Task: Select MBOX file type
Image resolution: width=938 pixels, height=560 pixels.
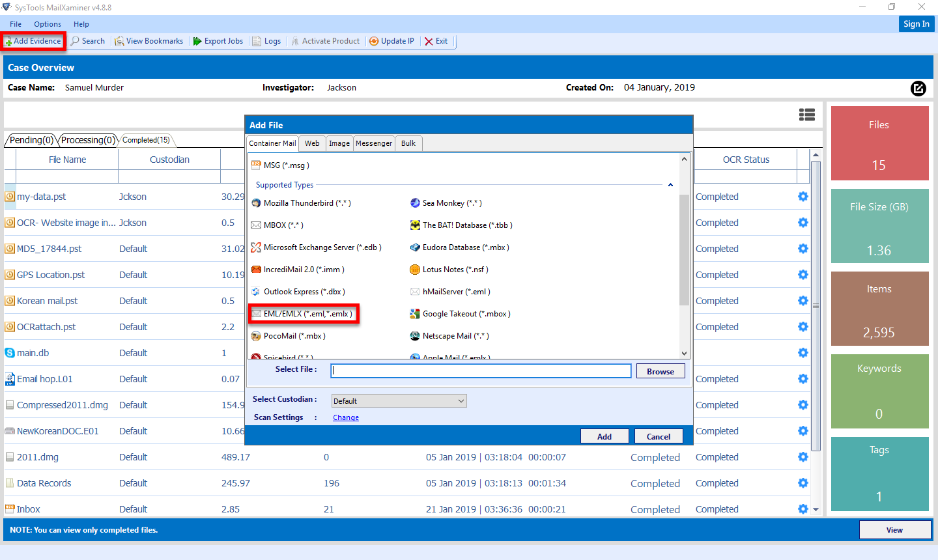Action: (277, 225)
